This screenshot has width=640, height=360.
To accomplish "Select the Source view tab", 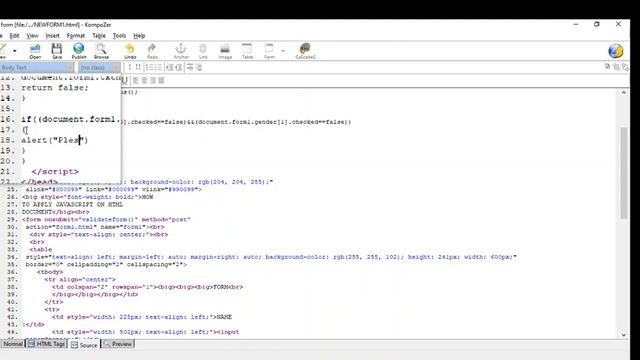I will (84, 345).
